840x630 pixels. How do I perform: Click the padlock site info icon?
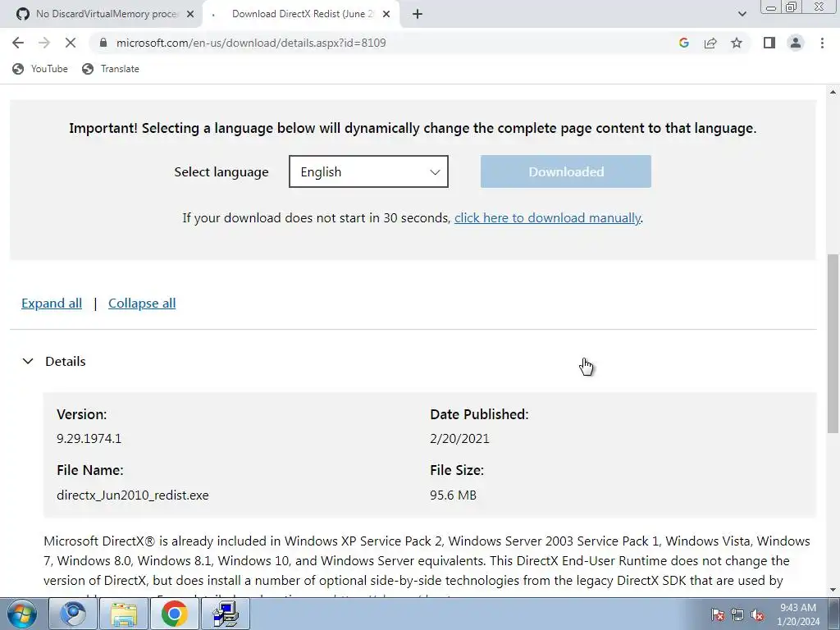pyautogui.click(x=103, y=43)
